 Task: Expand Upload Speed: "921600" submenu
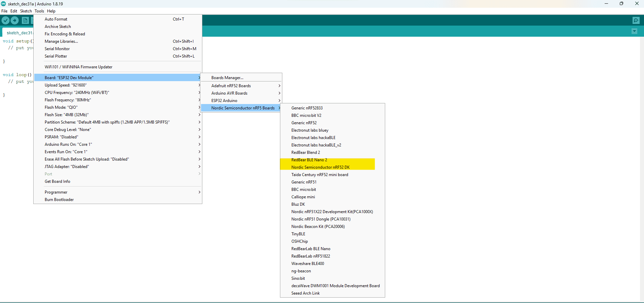click(x=118, y=85)
